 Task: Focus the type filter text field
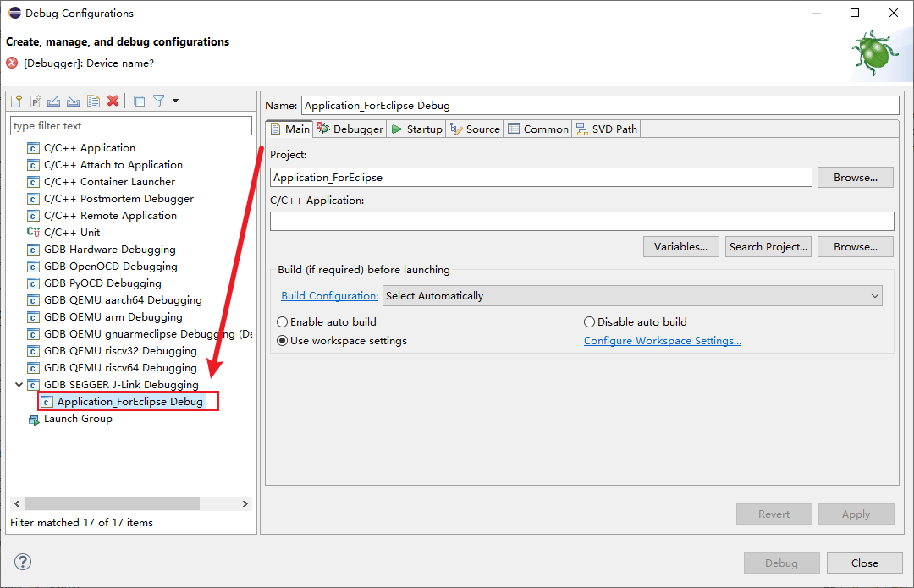(x=131, y=126)
